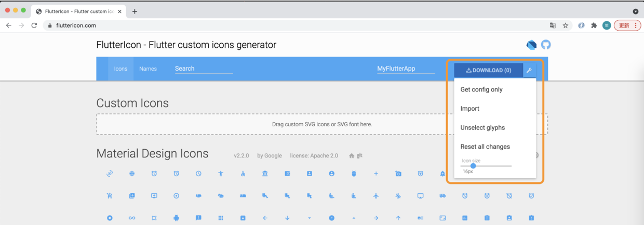The width and height of the screenshot is (644, 225).
Task: Select Unselect glyphs menu option
Action: click(482, 127)
